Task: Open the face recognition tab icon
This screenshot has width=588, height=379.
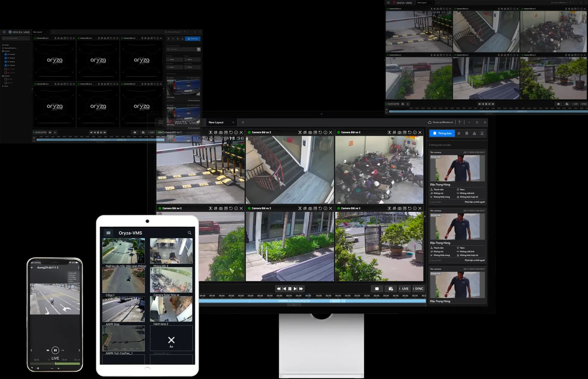Action: (482, 133)
